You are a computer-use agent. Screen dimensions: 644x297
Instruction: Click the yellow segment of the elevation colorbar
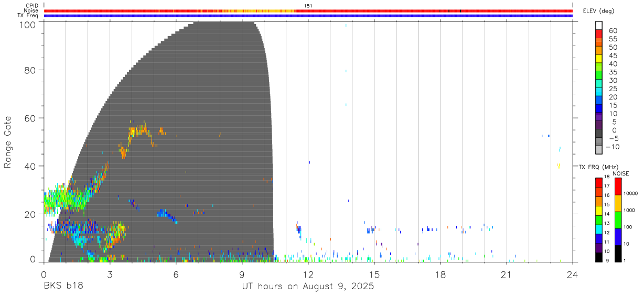pyautogui.click(x=599, y=59)
